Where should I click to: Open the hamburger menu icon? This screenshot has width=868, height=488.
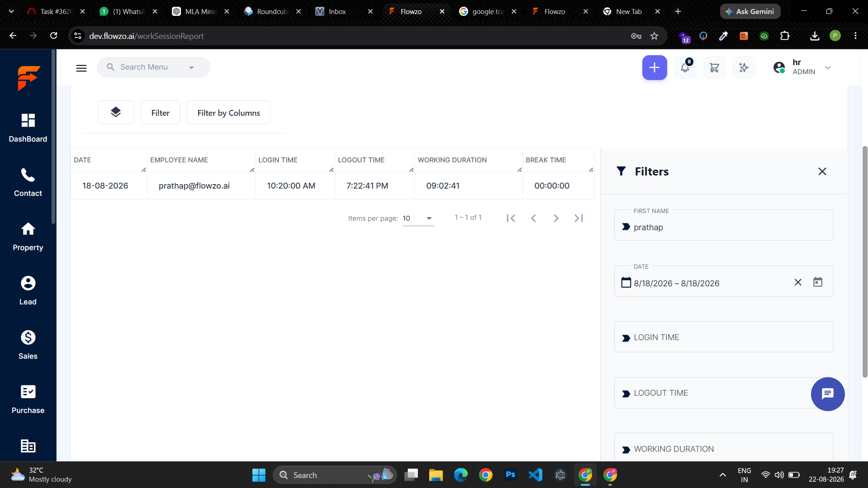[81, 68]
